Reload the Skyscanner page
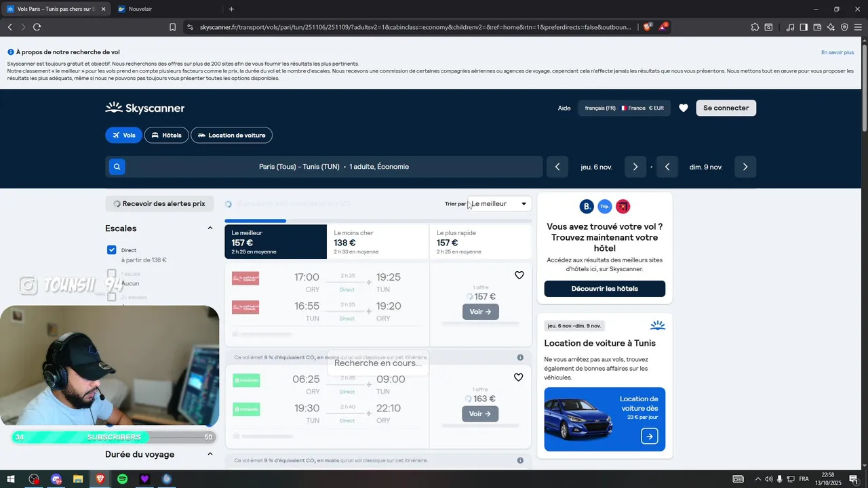 pos(37,27)
